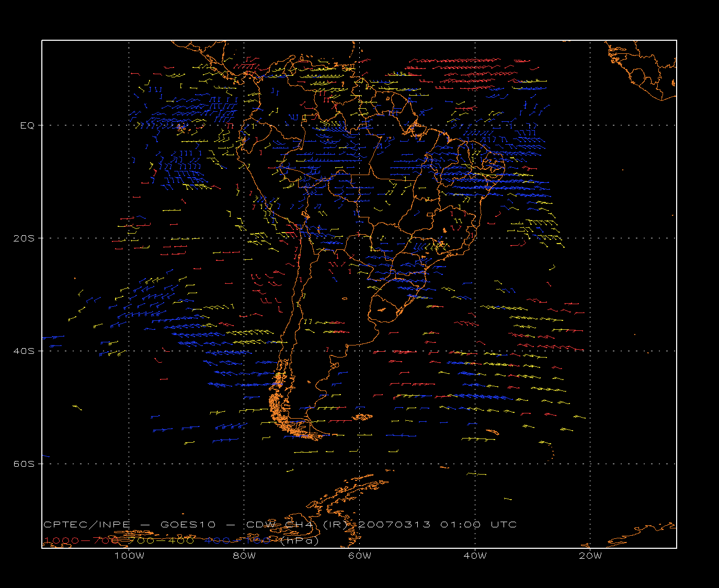Click the EQ latitude label
This screenshot has width=719, height=588.
[x=28, y=125]
